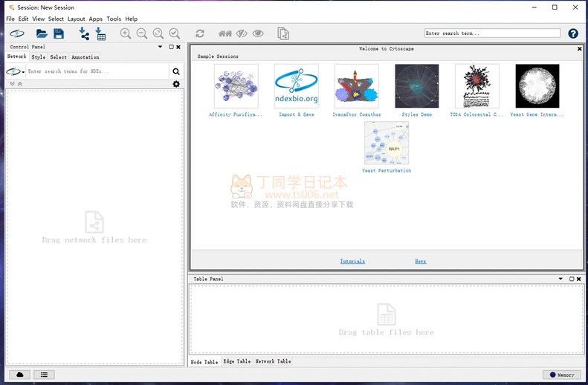
Task: Open the Control Panel dropdown arrow
Action: coord(161,47)
